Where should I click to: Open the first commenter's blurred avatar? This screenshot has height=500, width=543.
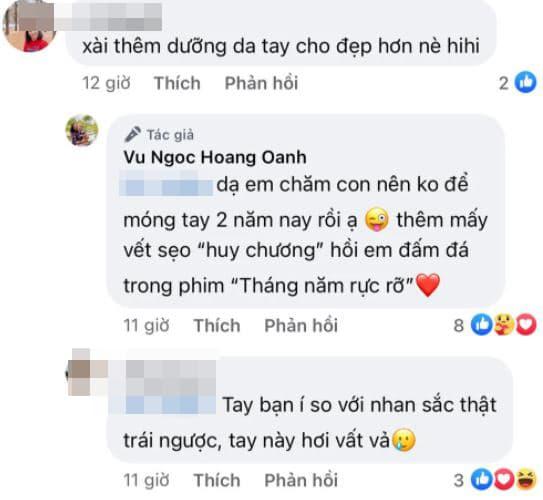(29, 26)
